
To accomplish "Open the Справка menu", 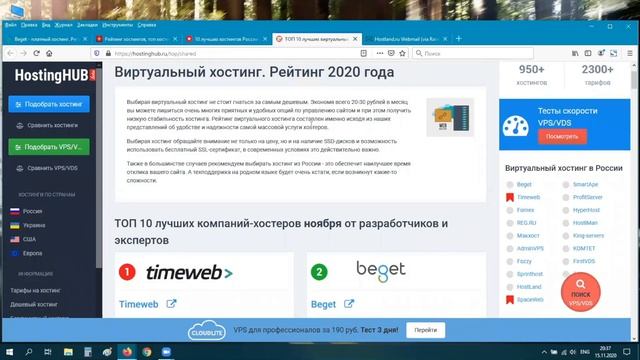I will (x=147, y=25).
